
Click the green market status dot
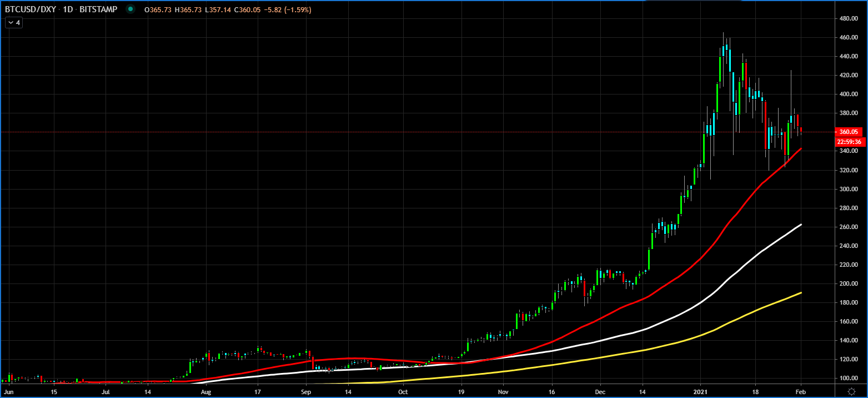coord(130,9)
